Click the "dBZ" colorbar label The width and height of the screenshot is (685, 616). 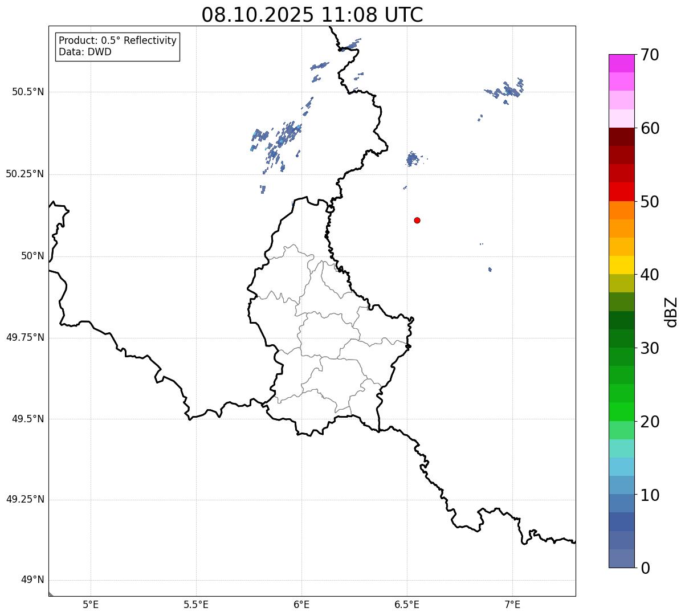point(671,312)
